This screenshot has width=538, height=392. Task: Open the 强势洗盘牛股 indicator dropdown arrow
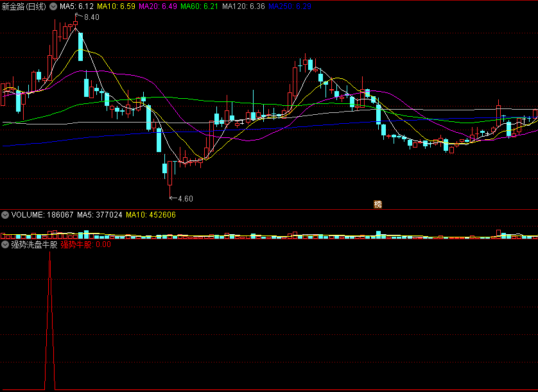point(4,244)
